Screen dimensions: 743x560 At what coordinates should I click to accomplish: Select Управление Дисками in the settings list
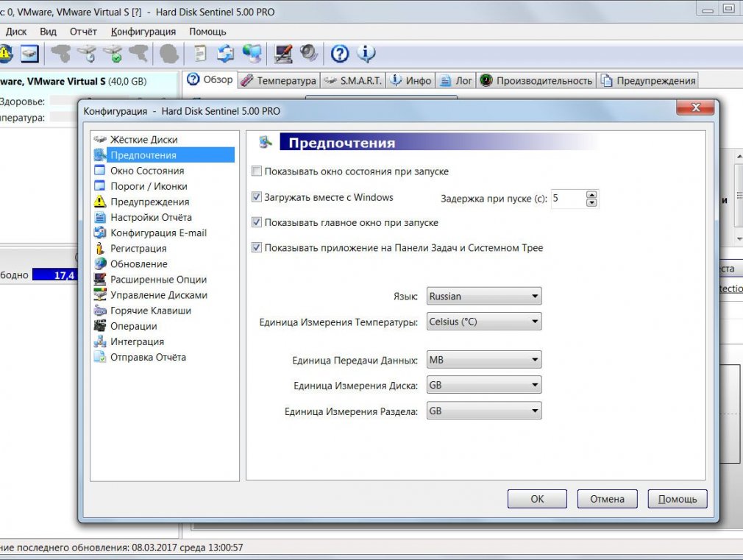pos(159,295)
